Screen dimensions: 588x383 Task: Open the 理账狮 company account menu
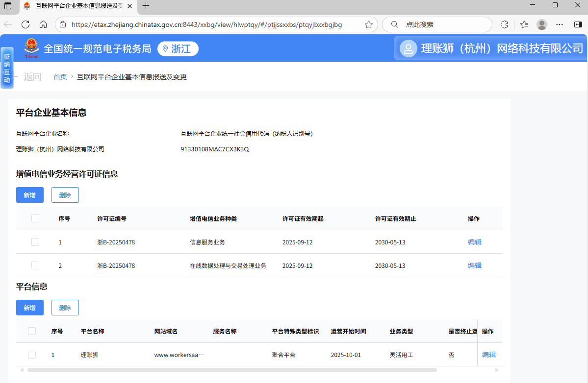point(491,48)
